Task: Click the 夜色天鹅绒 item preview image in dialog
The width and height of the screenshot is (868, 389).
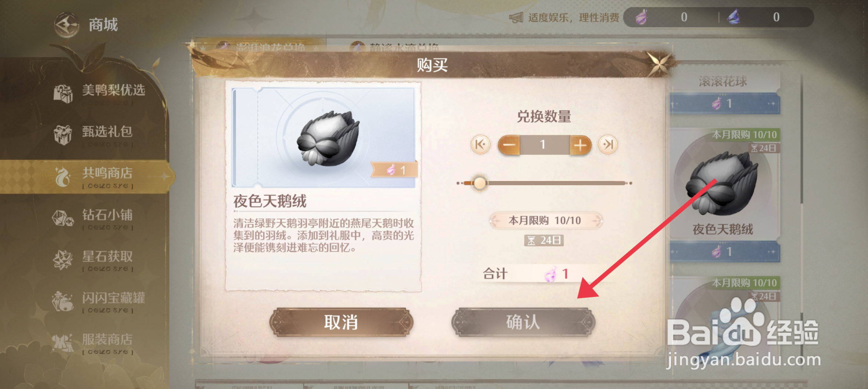Action: [323, 138]
